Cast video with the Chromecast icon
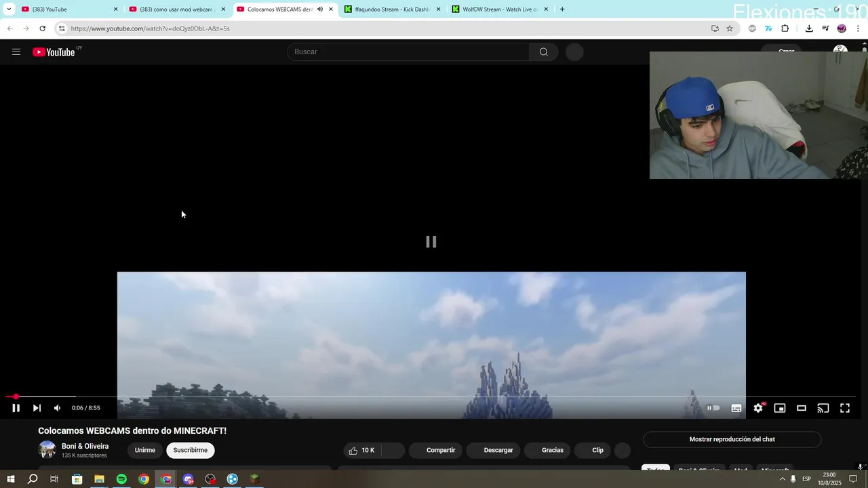The width and height of the screenshot is (868, 488). (823, 408)
